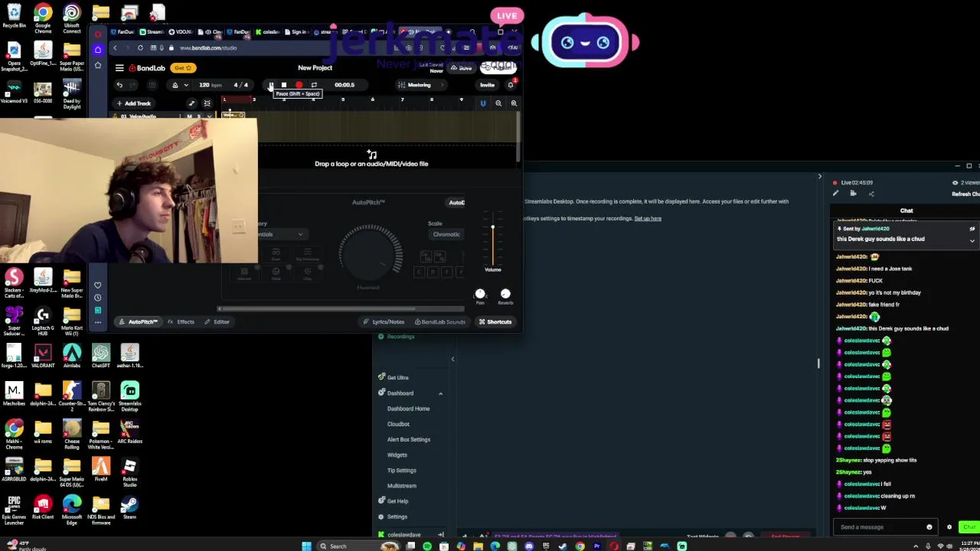
Task: Open BandLab notifications bell
Action: 511,85
